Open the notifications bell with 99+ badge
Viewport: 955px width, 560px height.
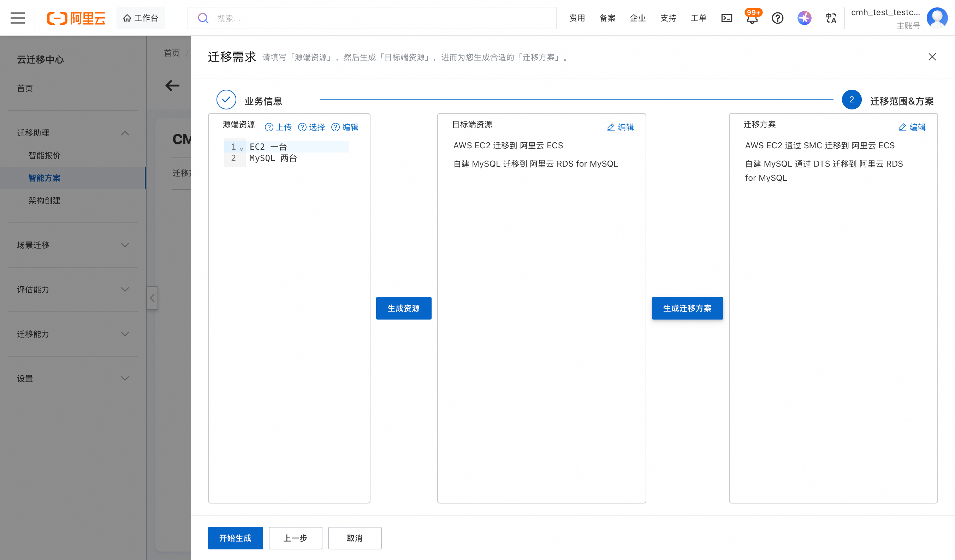tap(752, 19)
